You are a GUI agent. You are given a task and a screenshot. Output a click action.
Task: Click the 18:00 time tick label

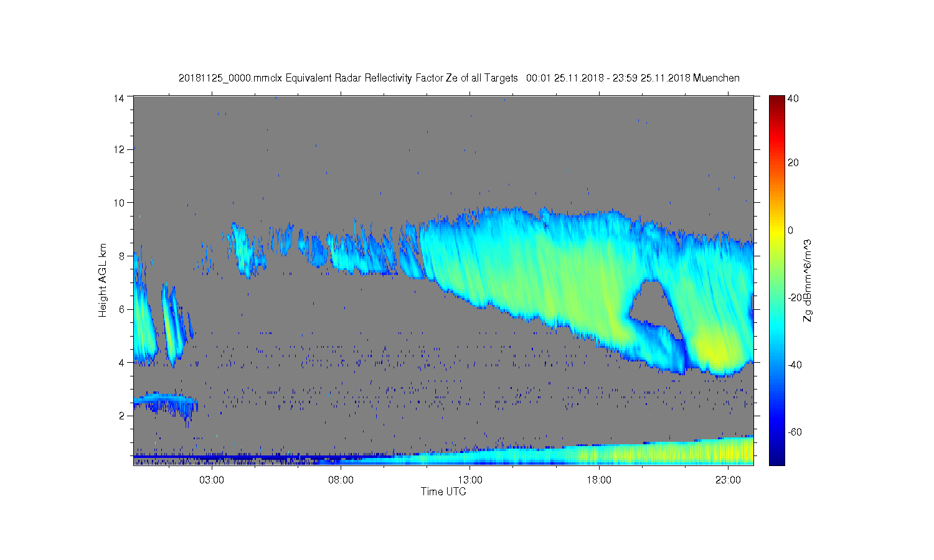(599, 480)
